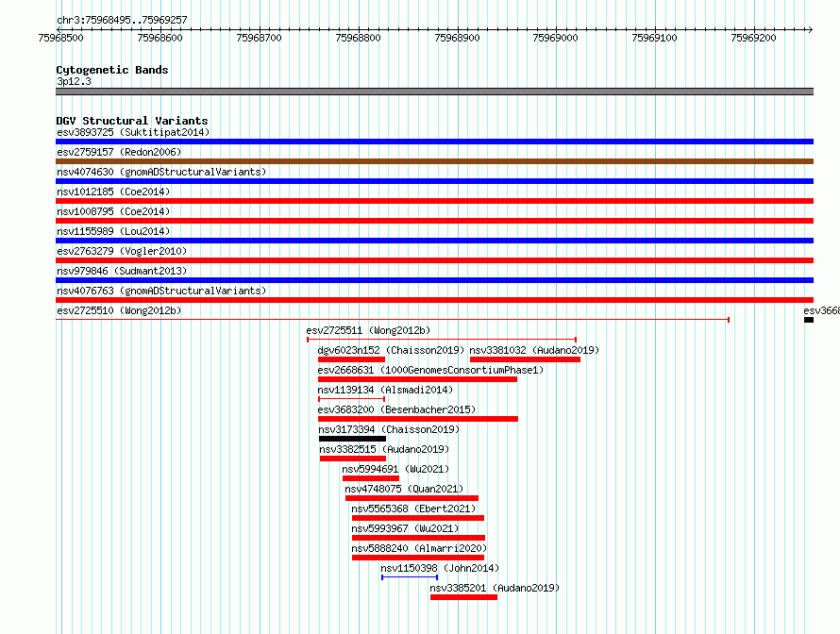Click the red bar under nsv5994691
Screen dimensions: 840x634
(371, 478)
